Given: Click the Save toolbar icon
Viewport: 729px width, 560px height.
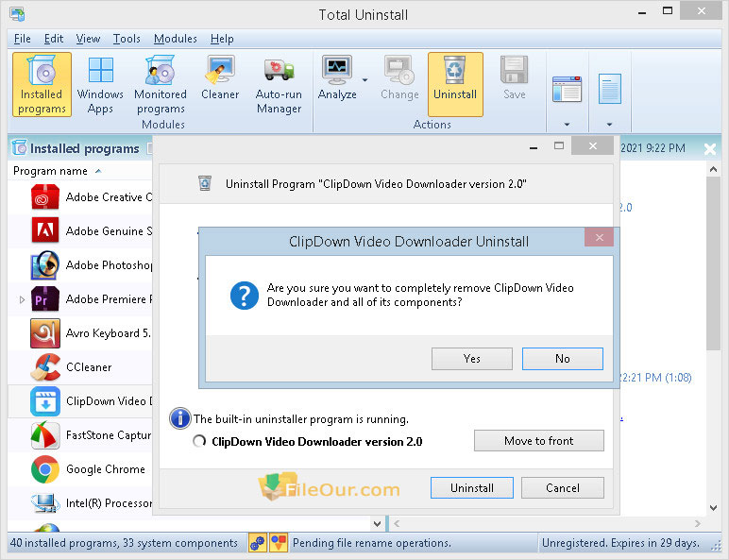Looking at the screenshot, I should click(515, 70).
